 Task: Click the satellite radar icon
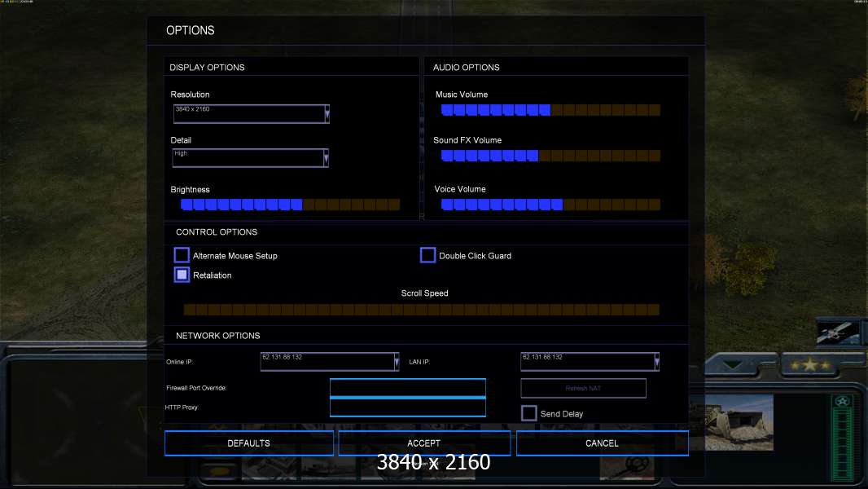click(837, 331)
